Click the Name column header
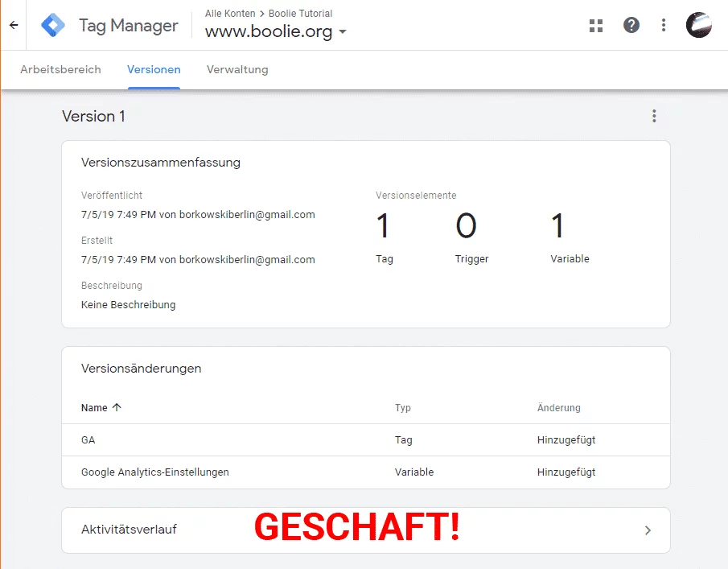This screenshot has width=728, height=569. point(94,408)
